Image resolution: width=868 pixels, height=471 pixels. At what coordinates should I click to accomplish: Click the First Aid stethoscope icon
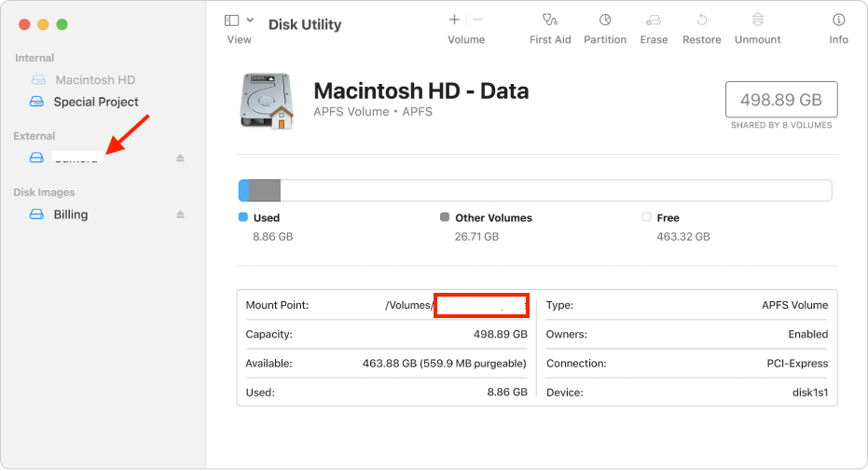(x=549, y=20)
